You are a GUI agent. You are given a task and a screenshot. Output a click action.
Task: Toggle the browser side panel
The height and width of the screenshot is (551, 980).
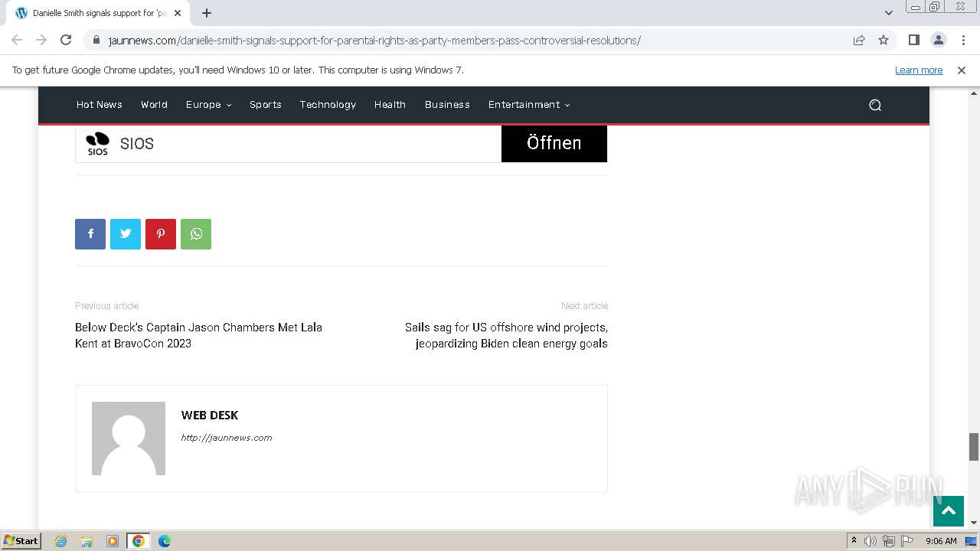coord(913,40)
